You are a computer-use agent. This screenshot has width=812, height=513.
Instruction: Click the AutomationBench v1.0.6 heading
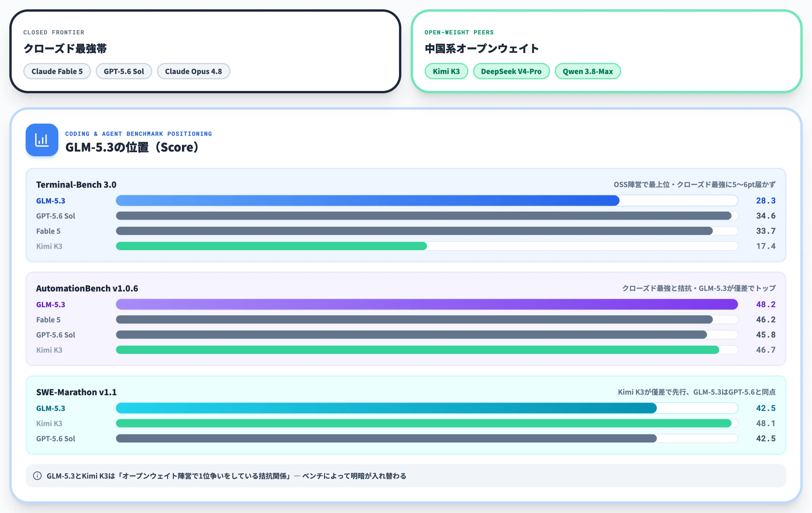pos(87,289)
